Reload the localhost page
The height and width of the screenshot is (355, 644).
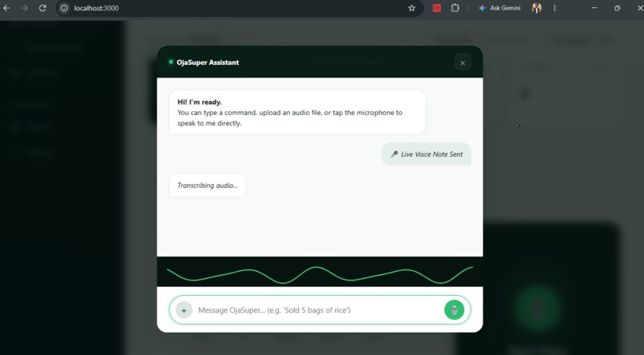(42, 8)
